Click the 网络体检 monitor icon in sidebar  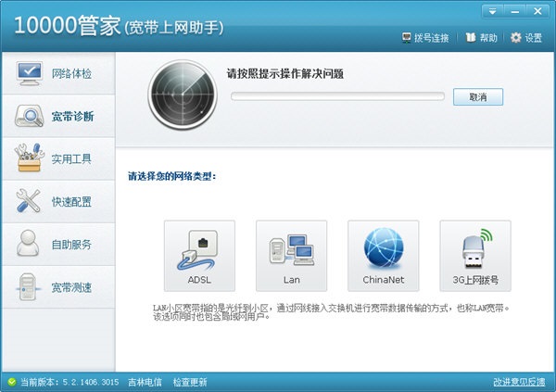tap(30, 73)
